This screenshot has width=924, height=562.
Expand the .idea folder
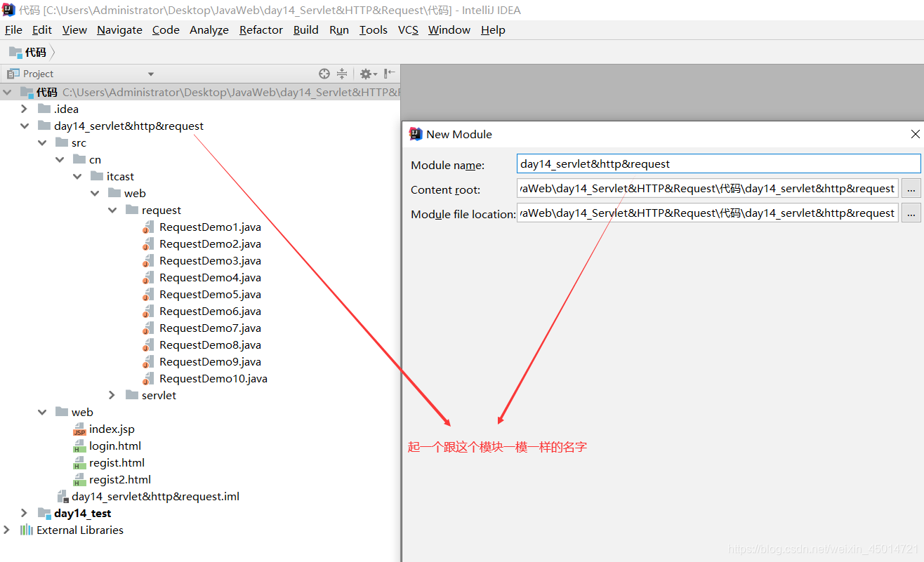pos(25,109)
